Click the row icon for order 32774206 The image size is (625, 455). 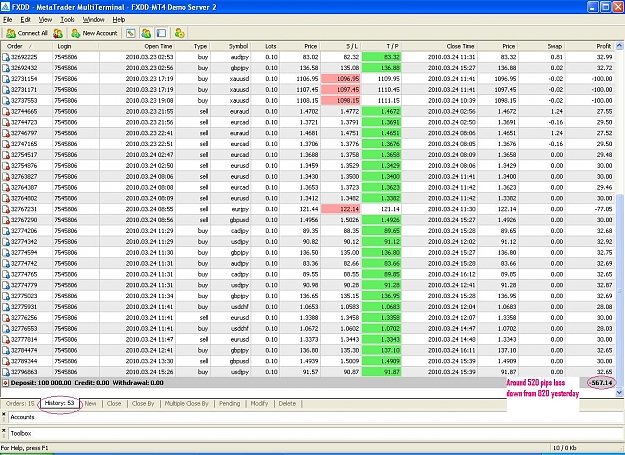click(x=6, y=231)
